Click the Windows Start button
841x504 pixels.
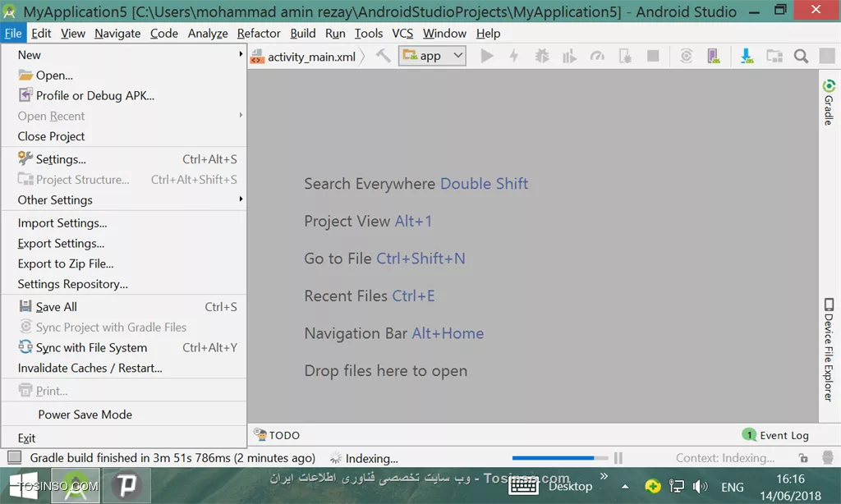click(24, 486)
